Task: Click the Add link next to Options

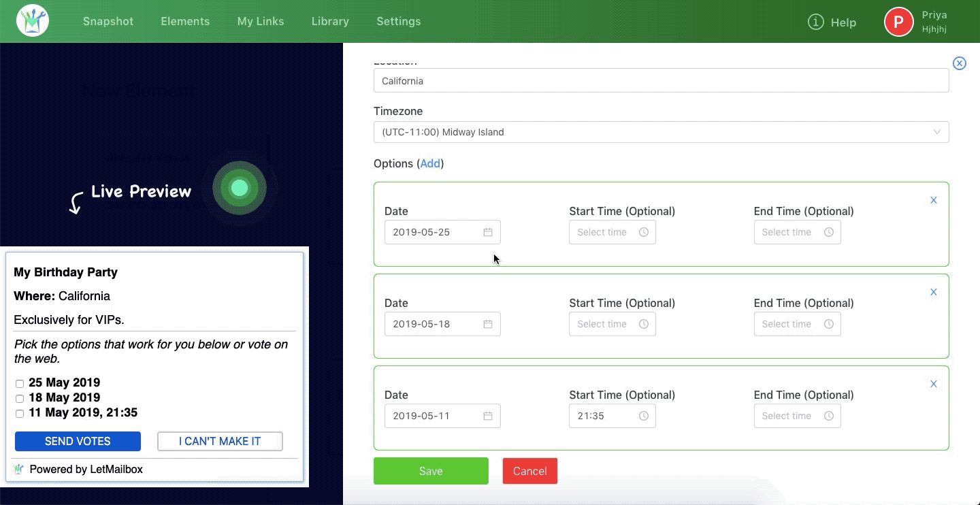Action: click(x=430, y=163)
